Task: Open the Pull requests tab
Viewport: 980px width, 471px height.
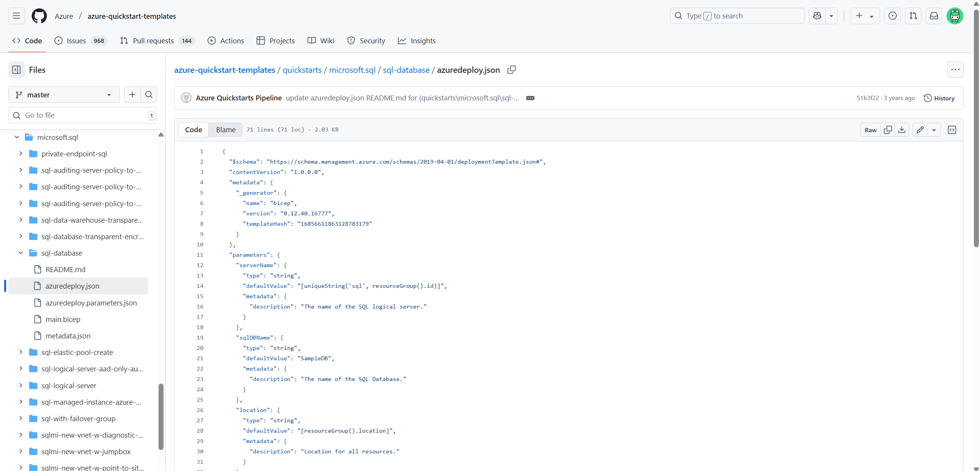Action: pos(157,41)
